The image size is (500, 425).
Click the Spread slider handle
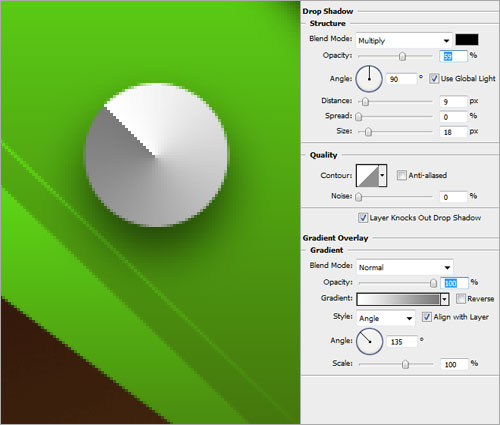(359, 117)
